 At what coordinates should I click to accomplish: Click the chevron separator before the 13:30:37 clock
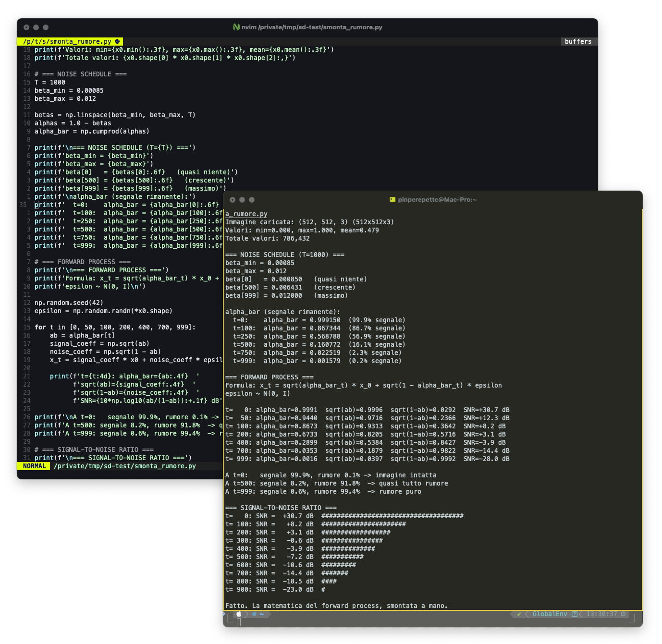pos(582,614)
